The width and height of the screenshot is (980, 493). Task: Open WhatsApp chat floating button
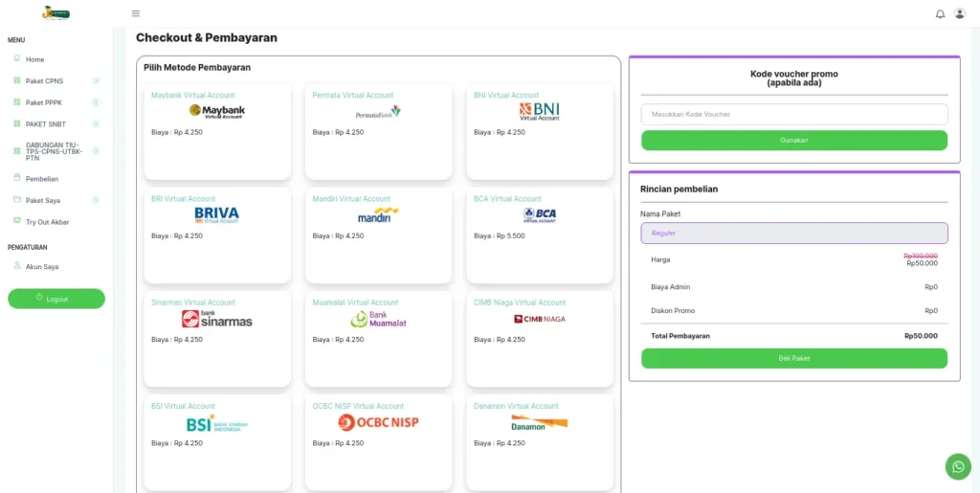(x=958, y=467)
